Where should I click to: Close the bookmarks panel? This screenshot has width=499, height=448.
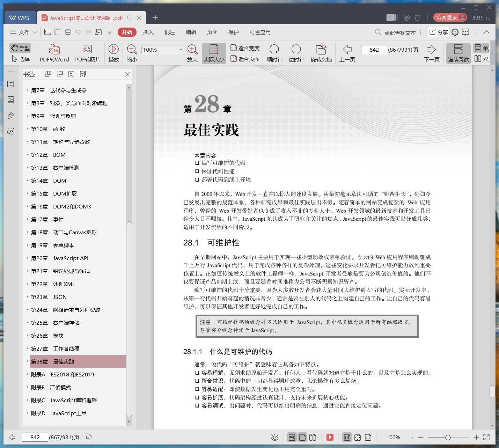coord(127,74)
